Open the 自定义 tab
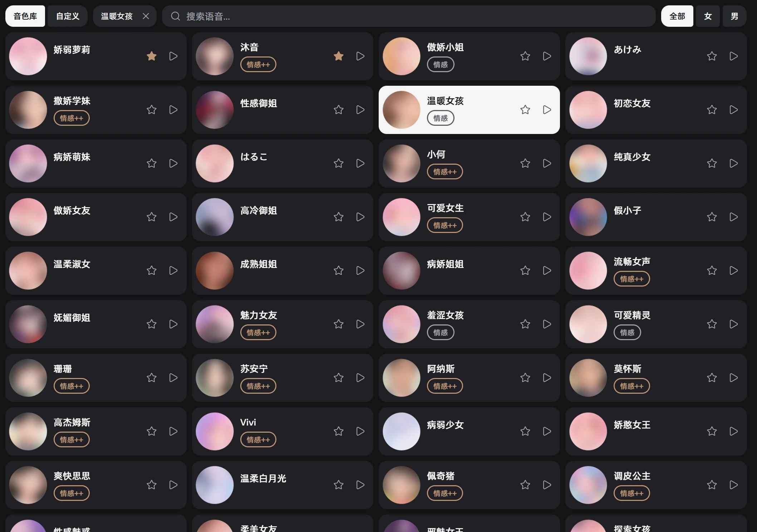The width and height of the screenshot is (757, 532). click(68, 16)
